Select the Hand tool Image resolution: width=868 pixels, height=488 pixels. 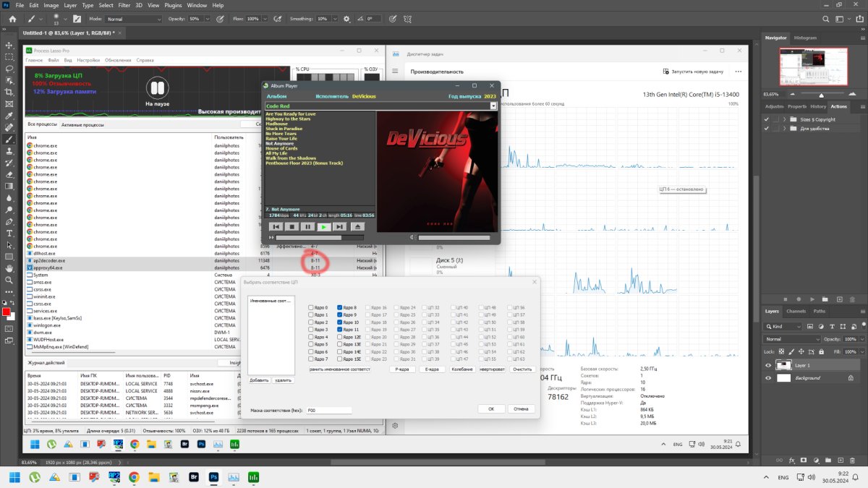pos(9,267)
